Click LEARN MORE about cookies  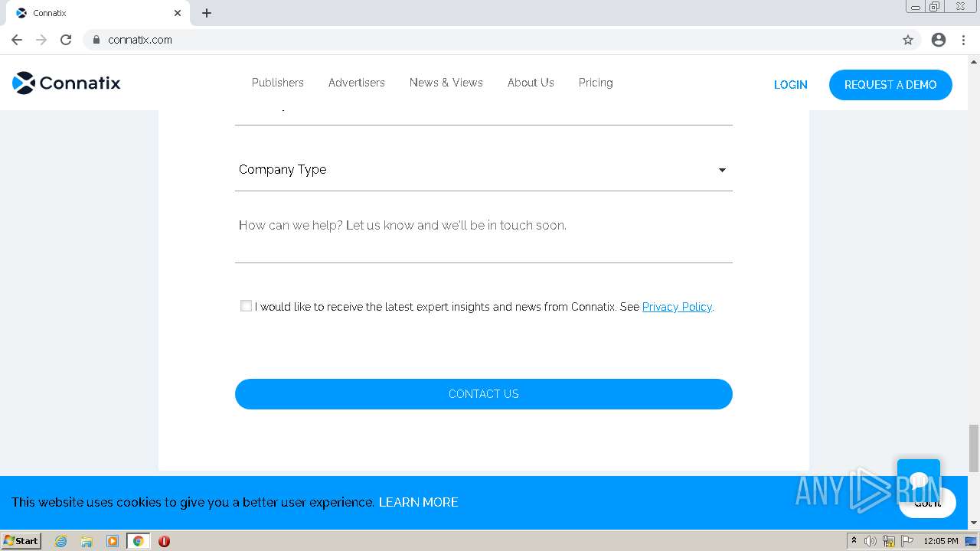(x=419, y=502)
